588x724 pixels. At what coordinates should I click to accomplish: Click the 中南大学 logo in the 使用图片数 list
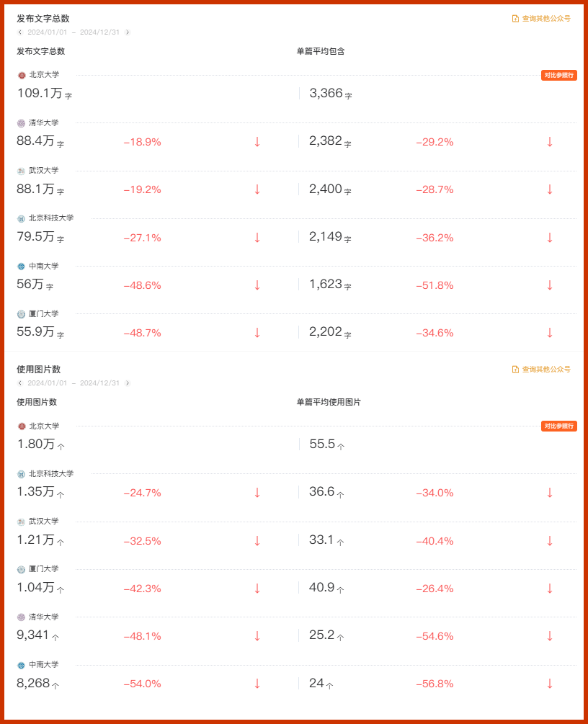(x=21, y=666)
